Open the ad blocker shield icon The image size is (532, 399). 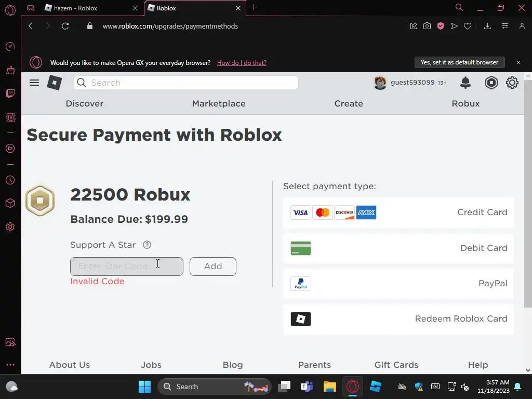[441, 26]
